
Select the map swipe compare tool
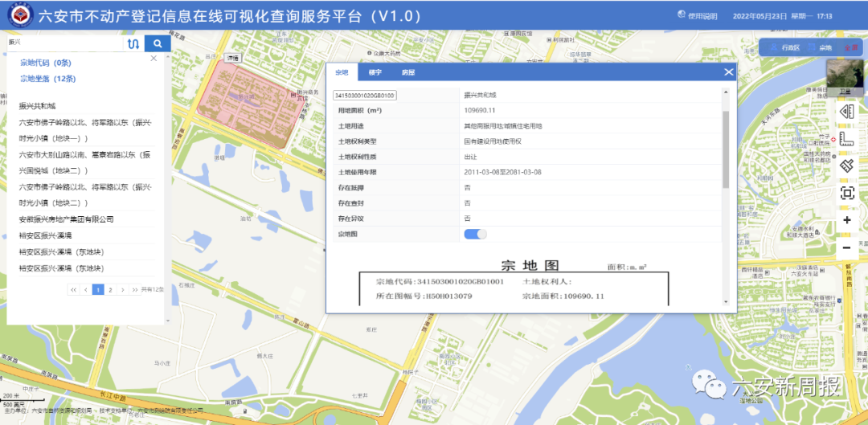(847, 112)
